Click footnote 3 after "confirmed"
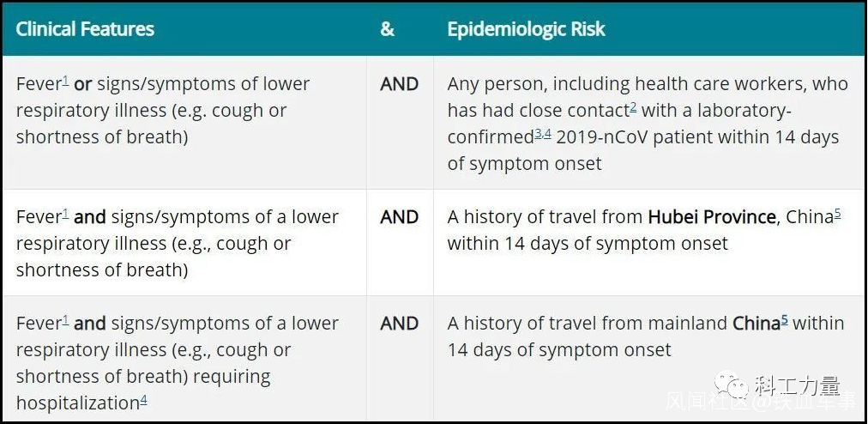 [538, 135]
